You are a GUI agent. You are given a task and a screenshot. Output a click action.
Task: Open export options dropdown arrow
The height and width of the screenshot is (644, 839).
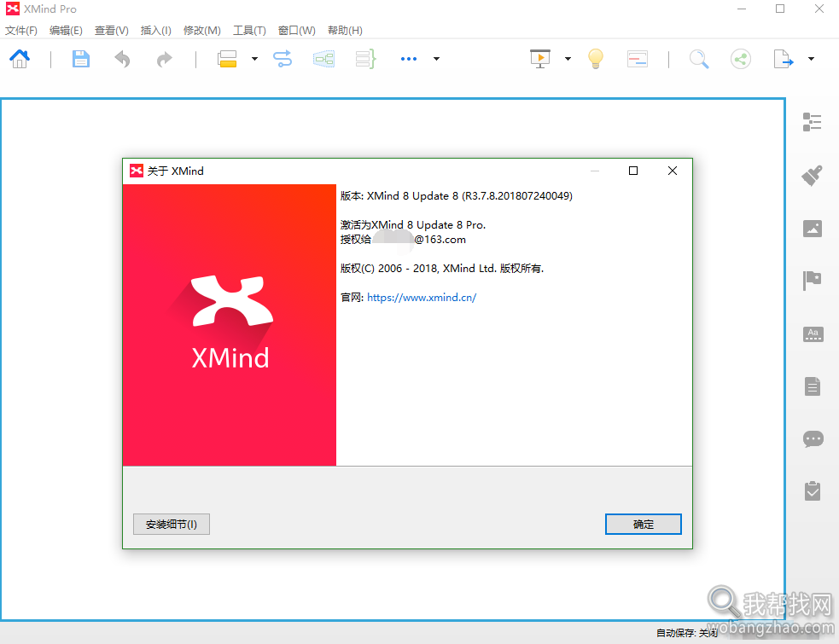[811, 59]
